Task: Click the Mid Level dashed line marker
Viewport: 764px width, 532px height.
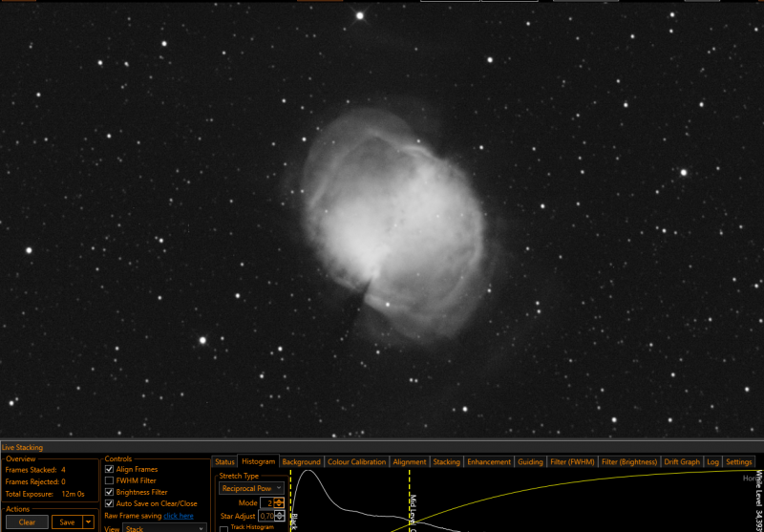Action: [410, 500]
